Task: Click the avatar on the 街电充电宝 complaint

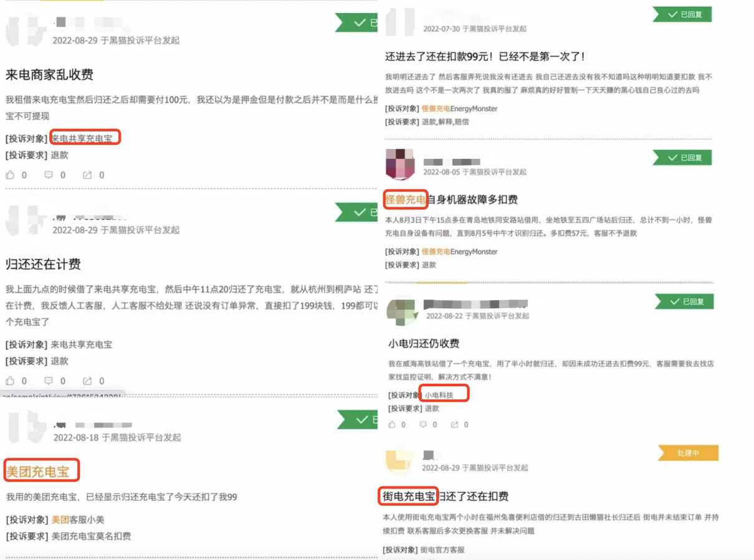Action: pyautogui.click(x=400, y=462)
